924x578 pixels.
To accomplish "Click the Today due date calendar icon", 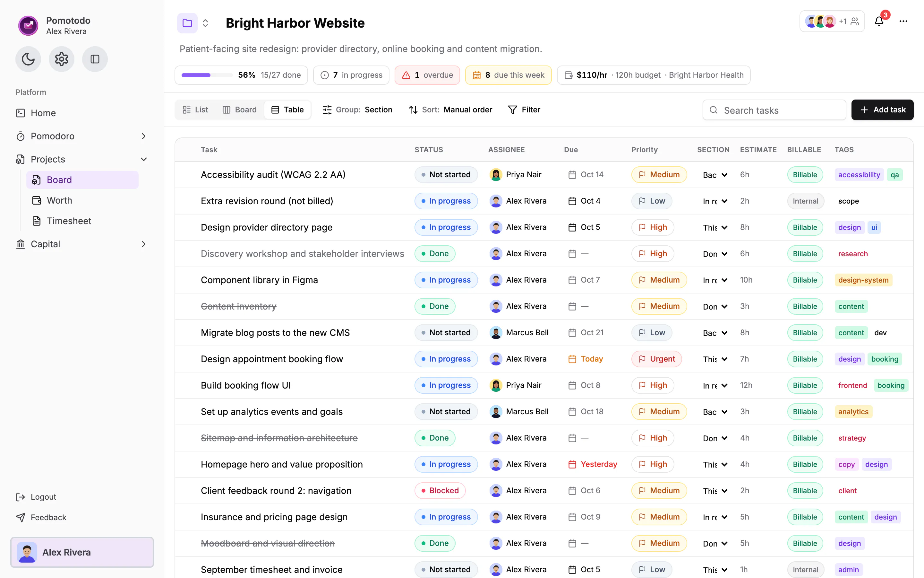I will coord(572,359).
